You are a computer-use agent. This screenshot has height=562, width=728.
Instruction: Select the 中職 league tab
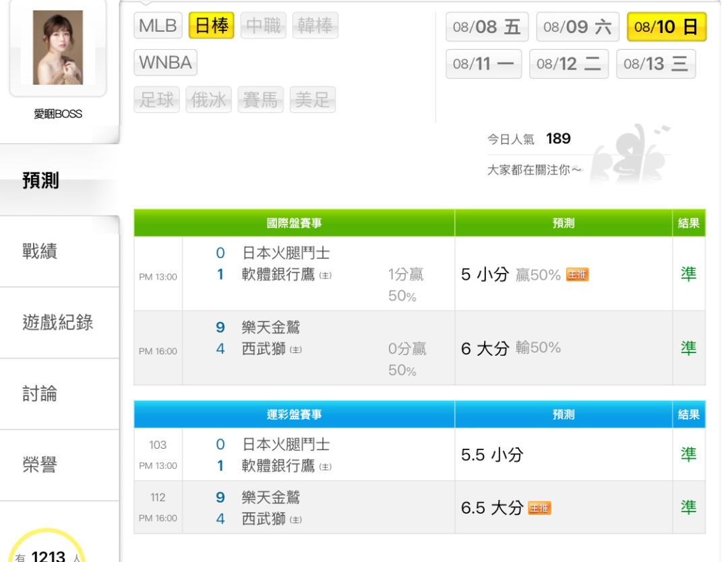pos(264,25)
